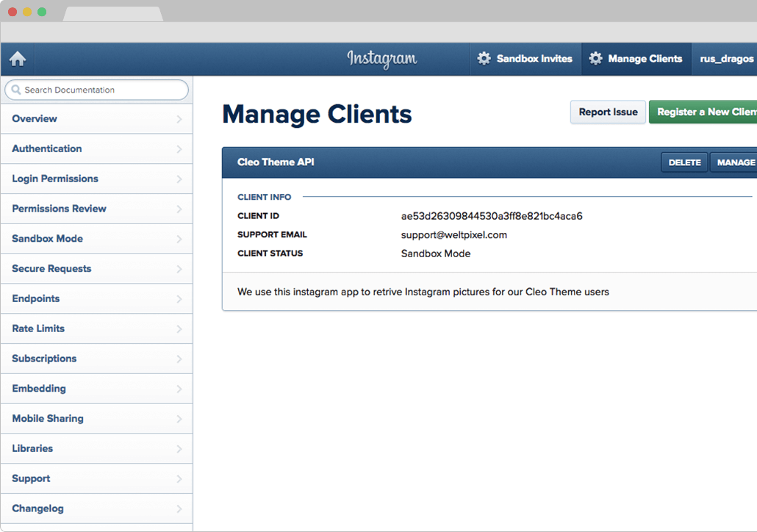Viewport: 757px width, 532px height.
Task: Click the Instagram logo
Action: coord(381,59)
